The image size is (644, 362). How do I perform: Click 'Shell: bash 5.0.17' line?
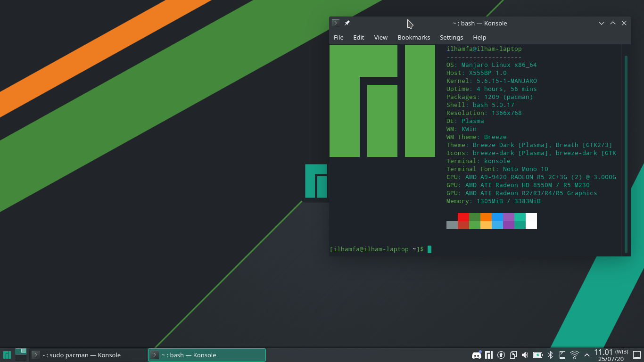[x=480, y=105]
